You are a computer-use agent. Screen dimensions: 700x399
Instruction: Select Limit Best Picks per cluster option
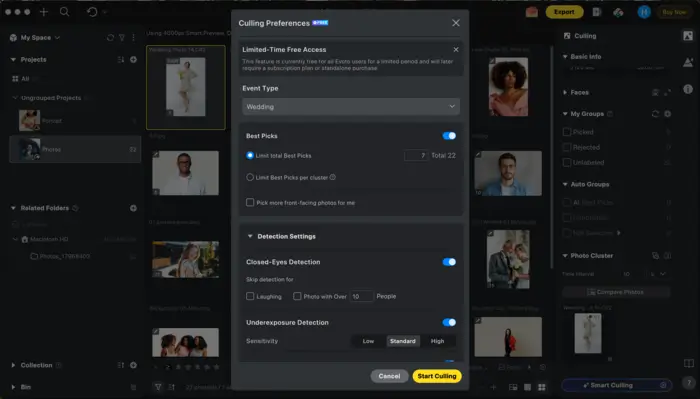(250, 177)
